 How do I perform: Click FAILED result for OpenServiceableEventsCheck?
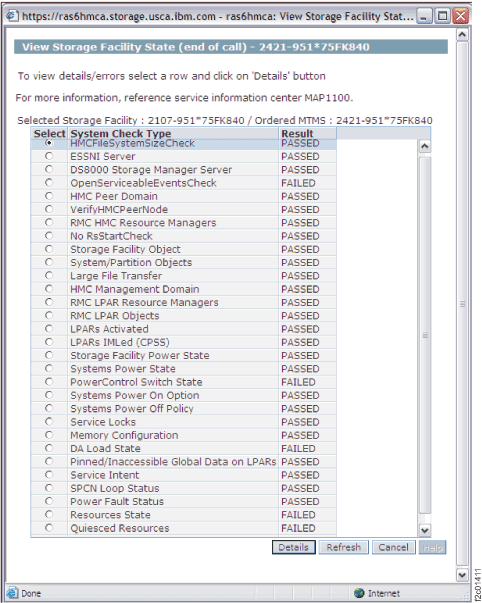tap(298, 183)
